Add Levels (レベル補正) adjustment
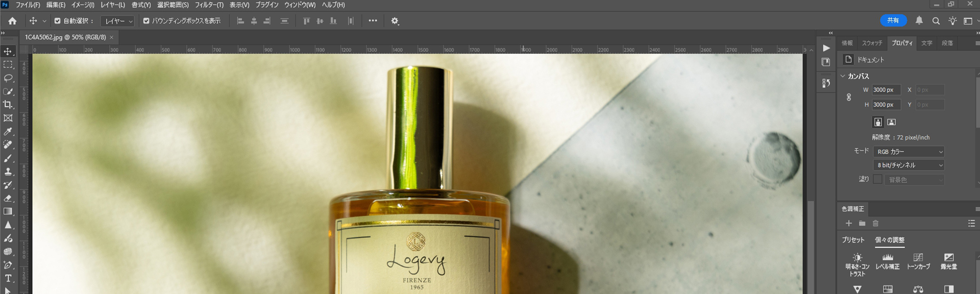This screenshot has height=294, width=980. [887, 261]
